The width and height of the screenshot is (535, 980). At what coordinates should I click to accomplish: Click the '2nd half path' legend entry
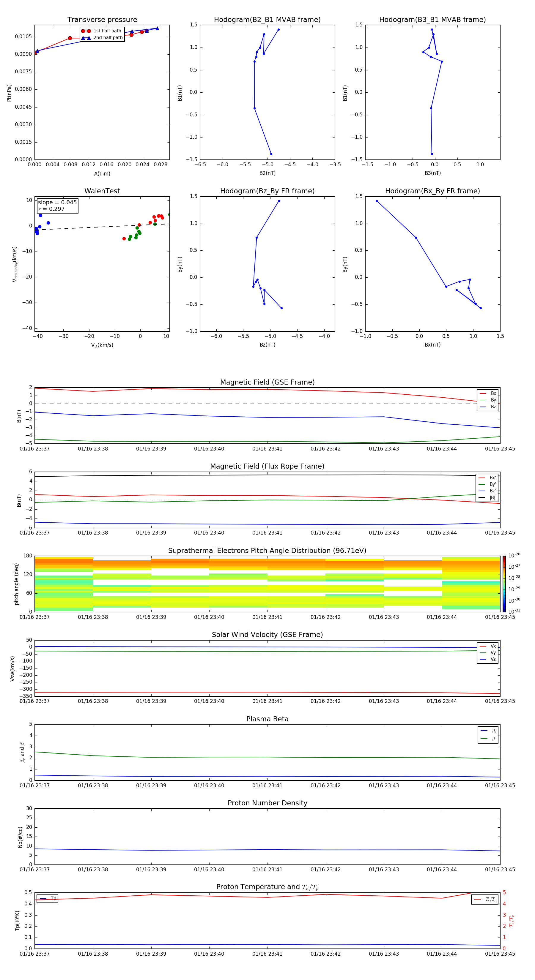coord(102,38)
